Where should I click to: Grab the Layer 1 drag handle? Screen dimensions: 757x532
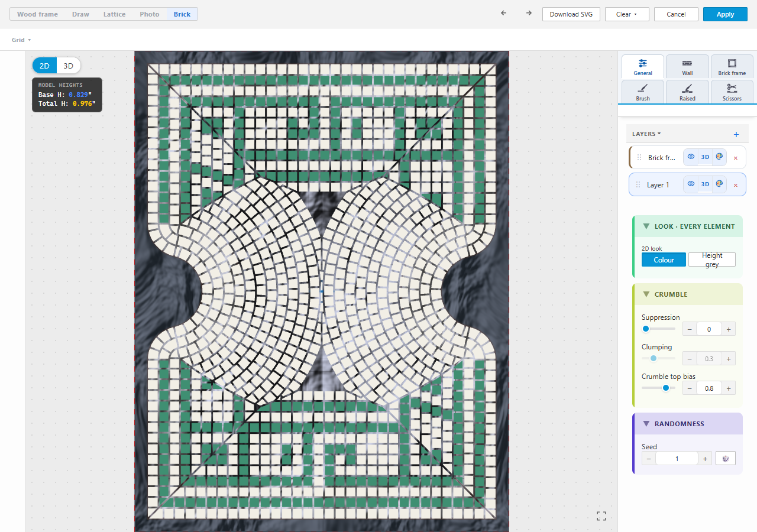(x=639, y=185)
